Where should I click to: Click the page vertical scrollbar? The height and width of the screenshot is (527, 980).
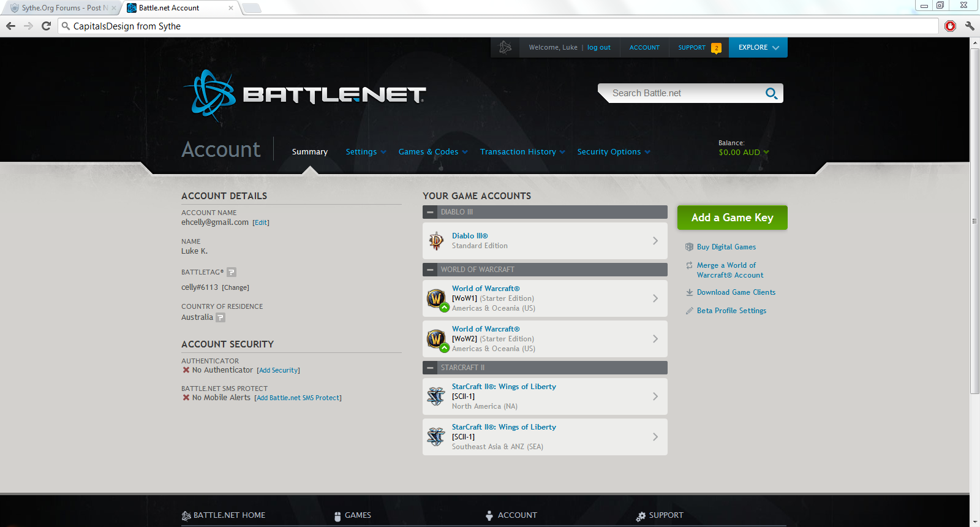click(x=974, y=221)
